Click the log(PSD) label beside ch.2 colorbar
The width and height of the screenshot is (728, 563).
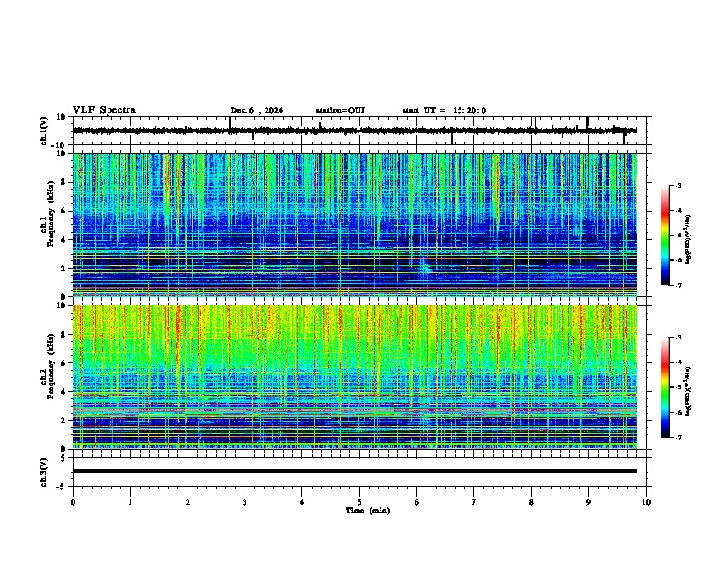[x=688, y=391]
